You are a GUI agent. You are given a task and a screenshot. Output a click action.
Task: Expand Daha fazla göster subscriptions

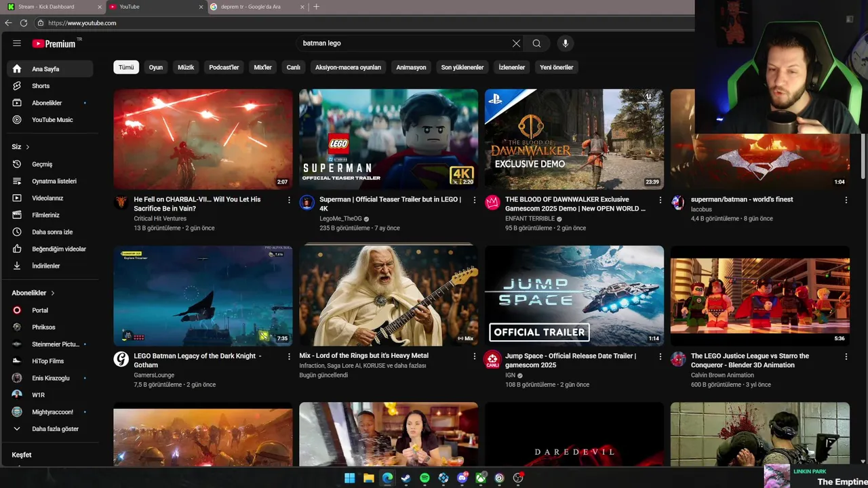coord(50,429)
